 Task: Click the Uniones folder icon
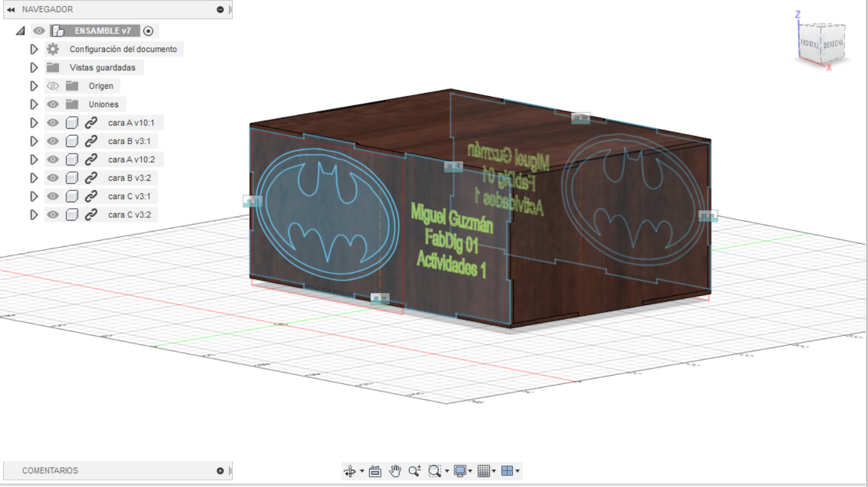[x=72, y=104]
